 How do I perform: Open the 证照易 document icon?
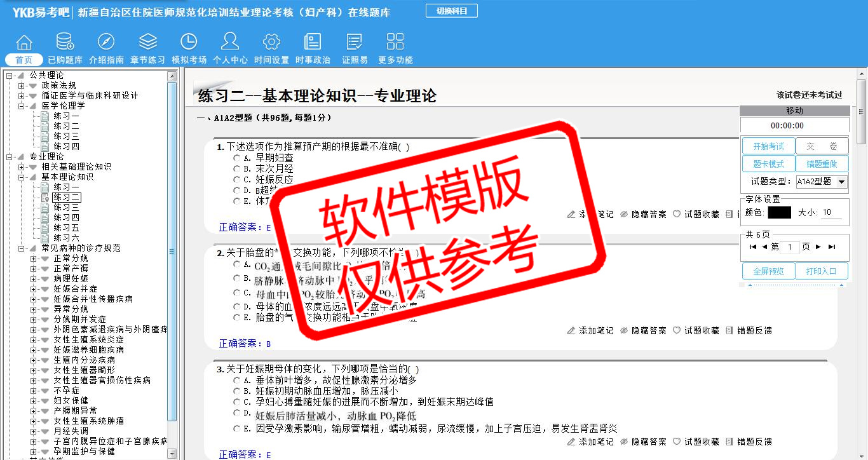(x=355, y=42)
